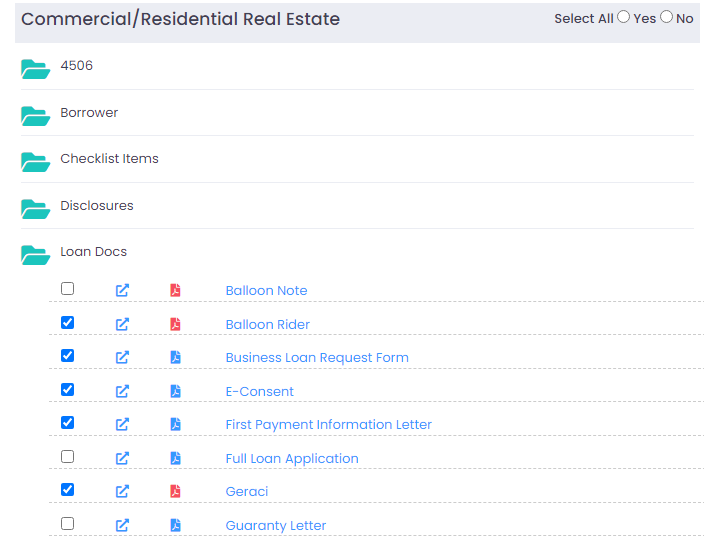The width and height of the screenshot is (704, 541).
Task: Uncheck the Balloon Rider checkbox
Action: pyautogui.click(x=67, y=322)
